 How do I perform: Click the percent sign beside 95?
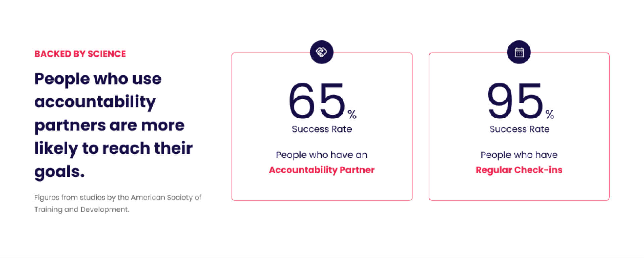point(550,115)
